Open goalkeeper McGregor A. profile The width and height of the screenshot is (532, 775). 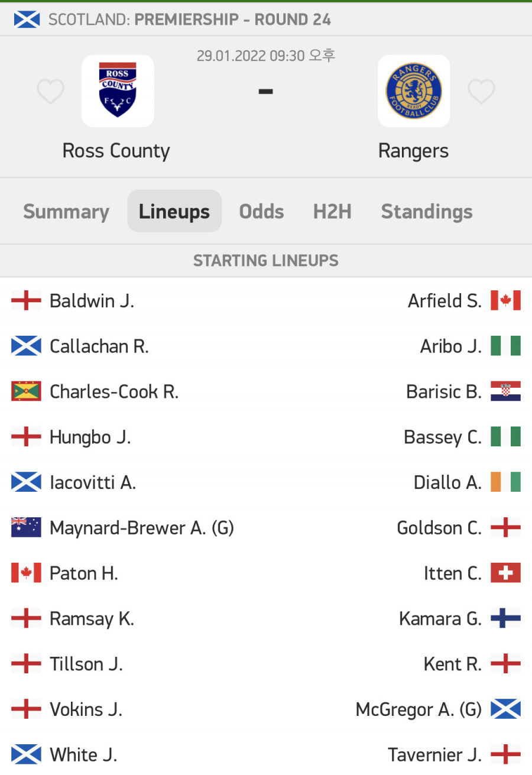419,709
